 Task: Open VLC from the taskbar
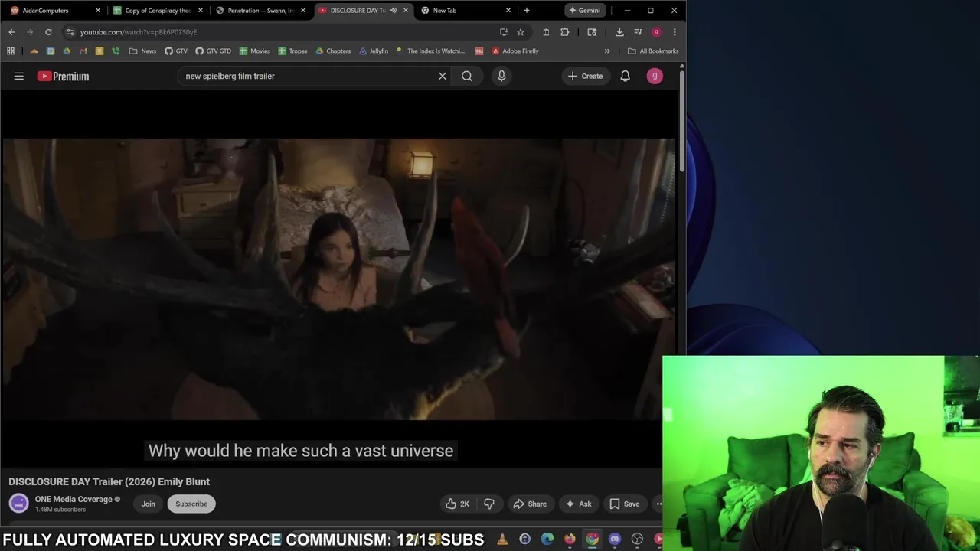[502, 540]
